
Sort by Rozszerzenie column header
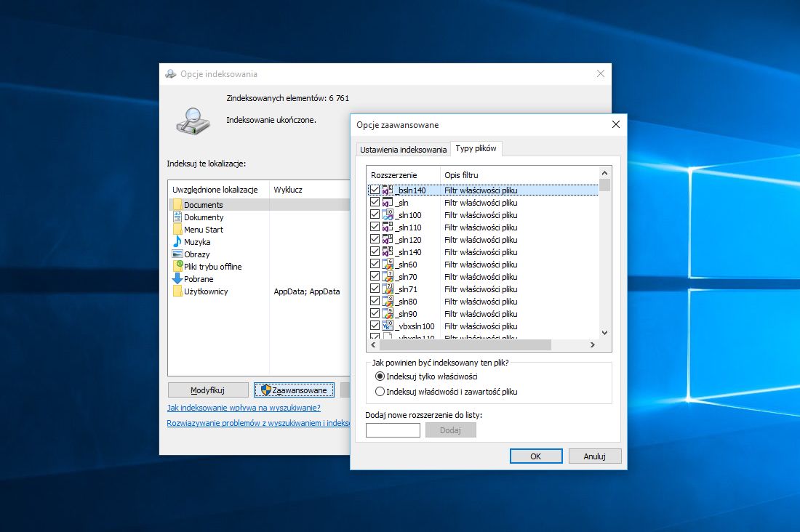(404, 175)
